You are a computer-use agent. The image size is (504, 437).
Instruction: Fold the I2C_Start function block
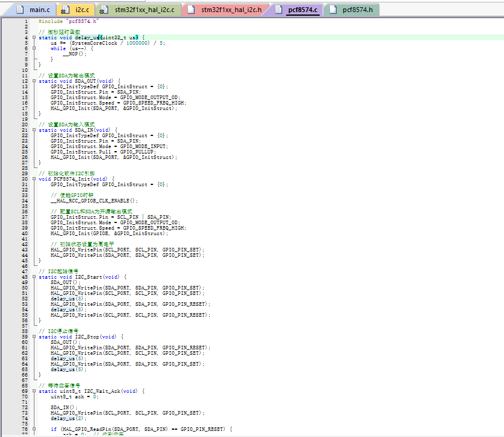point(34,277)
